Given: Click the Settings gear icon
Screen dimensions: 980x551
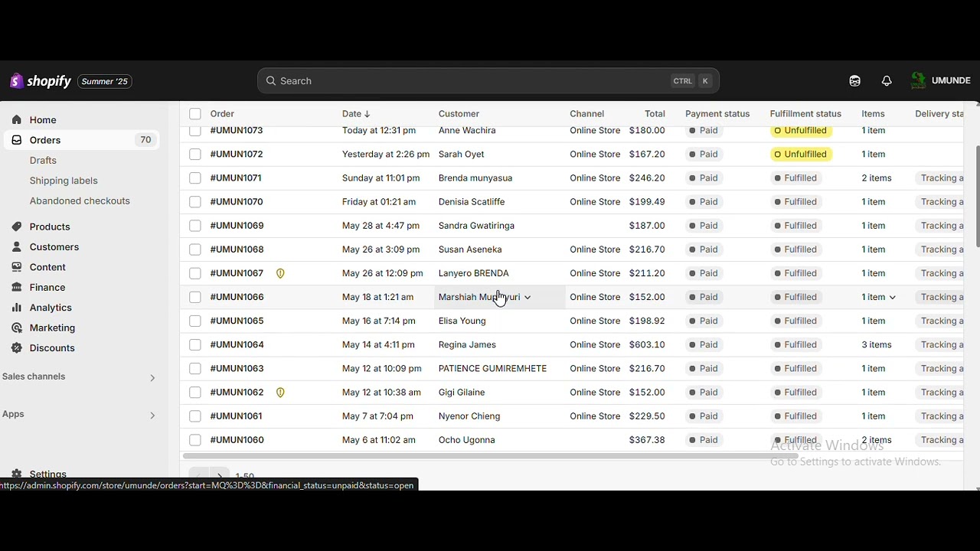Looking at the screenshot, I should pos(17,474).
